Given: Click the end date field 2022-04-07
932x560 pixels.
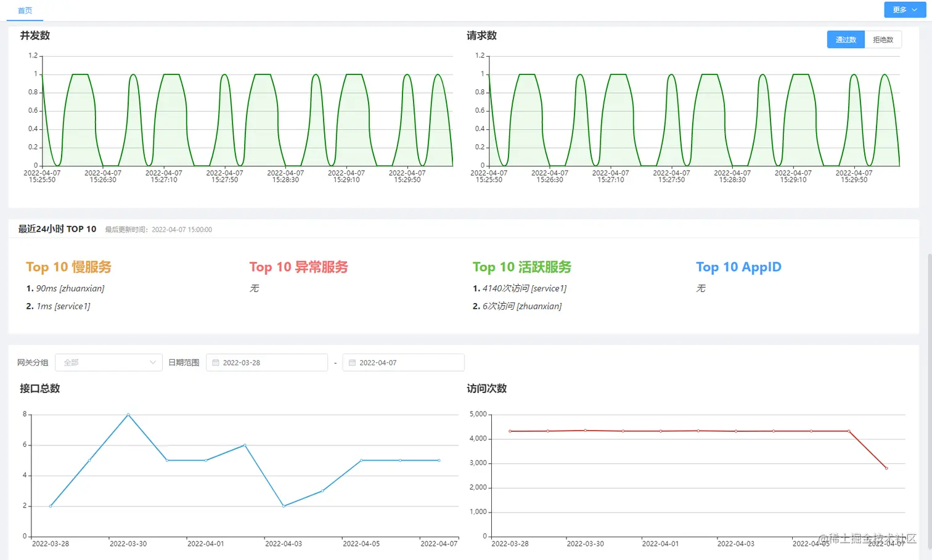Looking at the screenshot, I should click(403, 362).
